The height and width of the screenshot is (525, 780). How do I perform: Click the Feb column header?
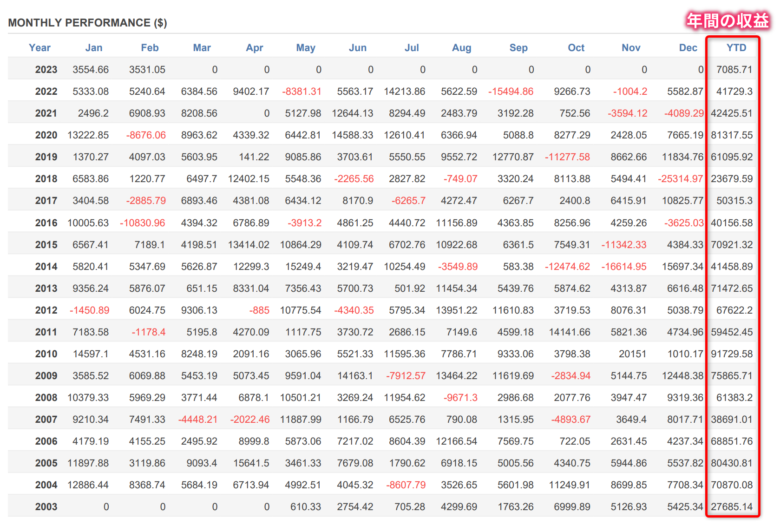point(149,48)
